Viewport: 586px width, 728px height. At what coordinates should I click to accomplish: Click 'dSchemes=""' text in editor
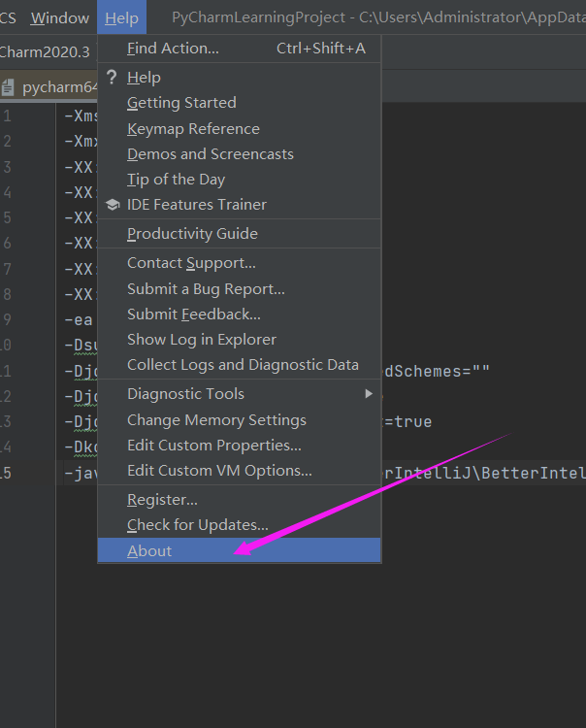(x=437, y=371)
